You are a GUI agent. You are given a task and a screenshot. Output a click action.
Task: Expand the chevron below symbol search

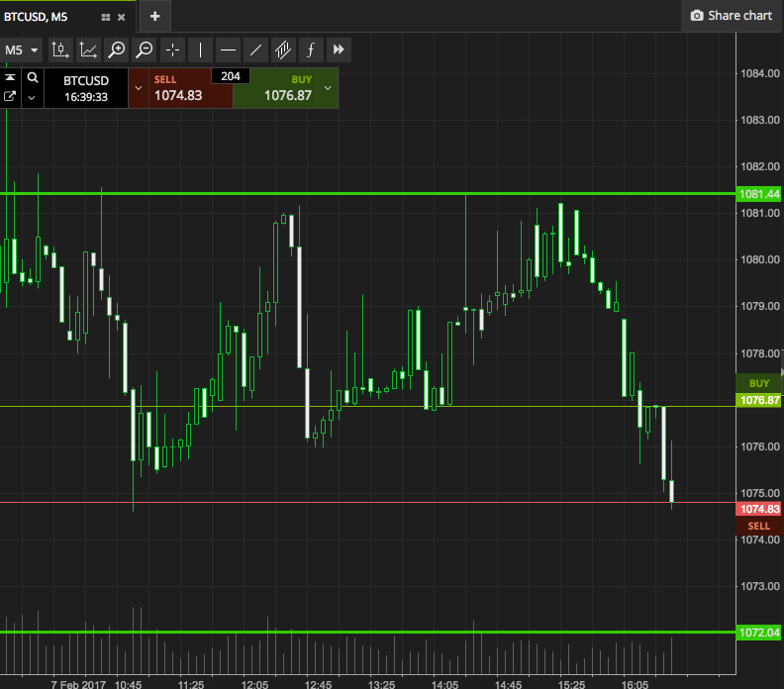pos(33,97)
